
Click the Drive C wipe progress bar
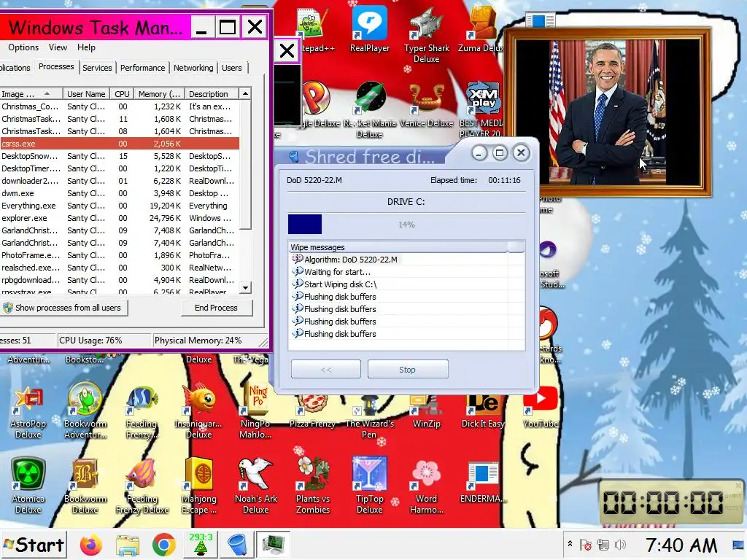click(x=406, y=225)
